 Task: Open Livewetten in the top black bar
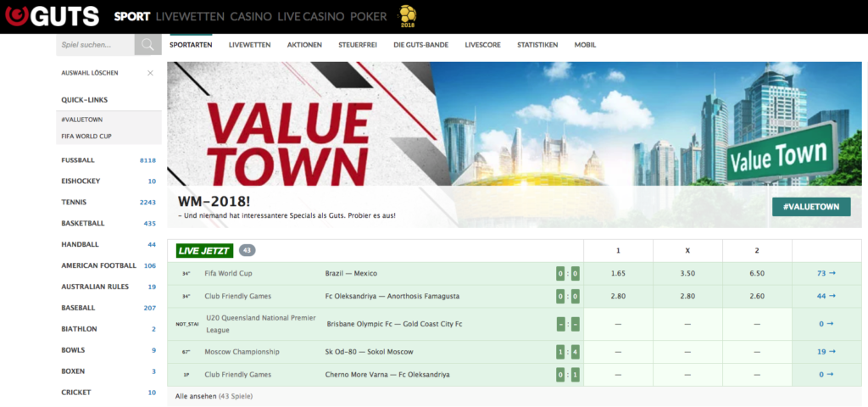click(x=190, y=17)
